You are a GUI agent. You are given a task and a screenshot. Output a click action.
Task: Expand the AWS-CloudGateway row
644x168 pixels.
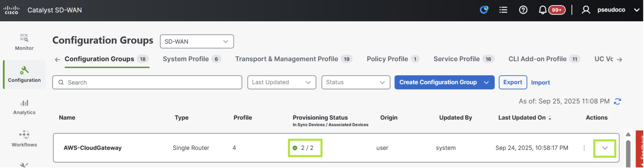[605, 148]
